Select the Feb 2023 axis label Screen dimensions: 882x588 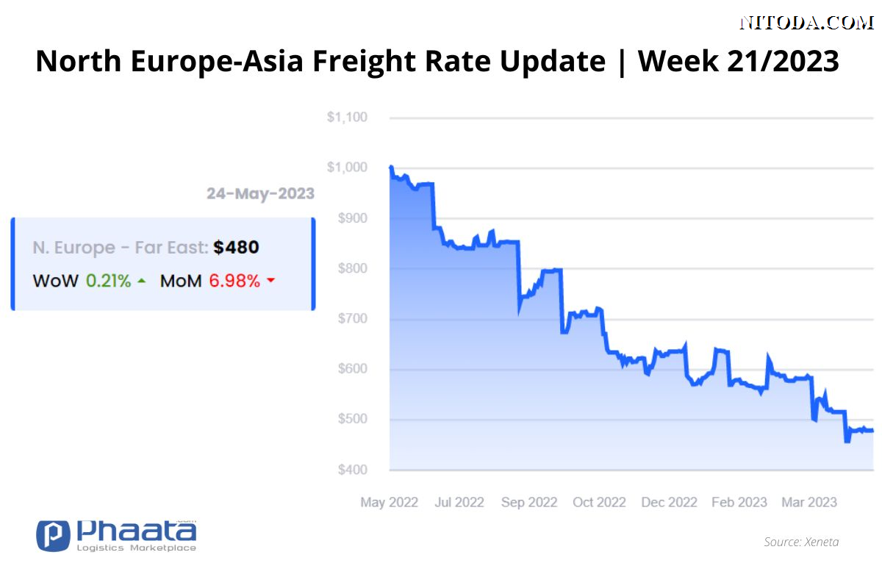[x=739, y=503]
